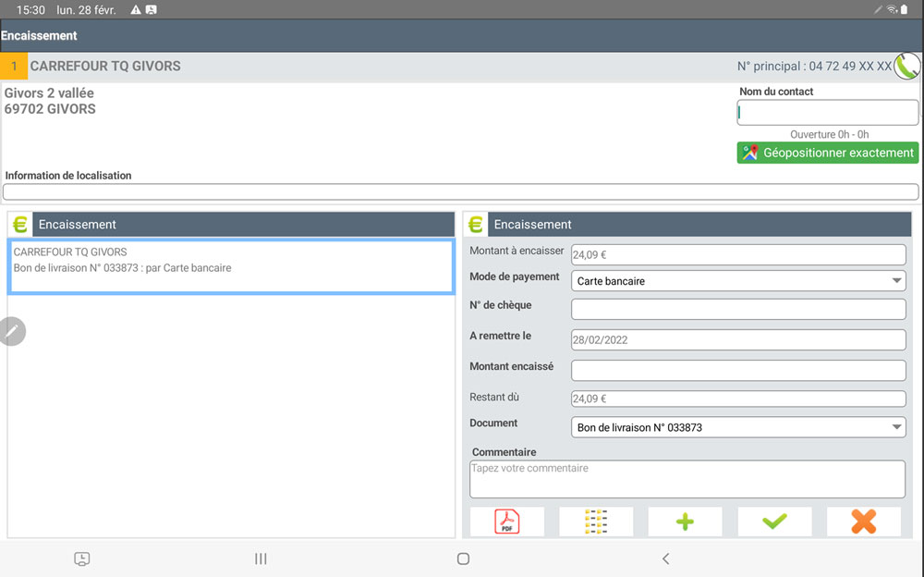Tap the warning triangle in status bar
Viewport: 924px width, 577px height.
click(136, 9)
